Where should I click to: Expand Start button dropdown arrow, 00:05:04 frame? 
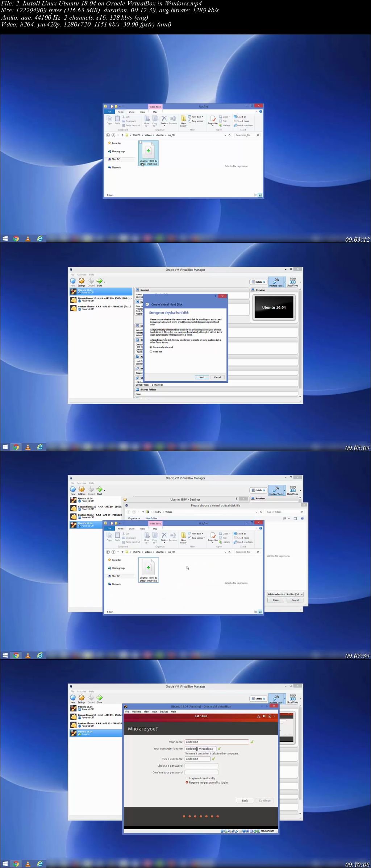pos(105,282)
